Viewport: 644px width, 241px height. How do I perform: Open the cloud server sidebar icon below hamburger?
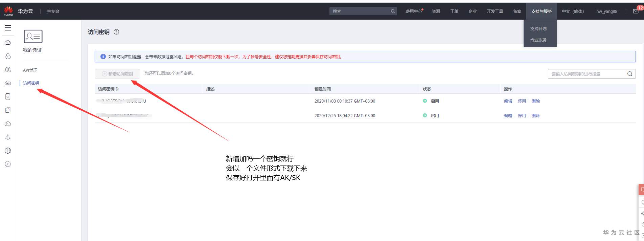click(x=8, y=42)
